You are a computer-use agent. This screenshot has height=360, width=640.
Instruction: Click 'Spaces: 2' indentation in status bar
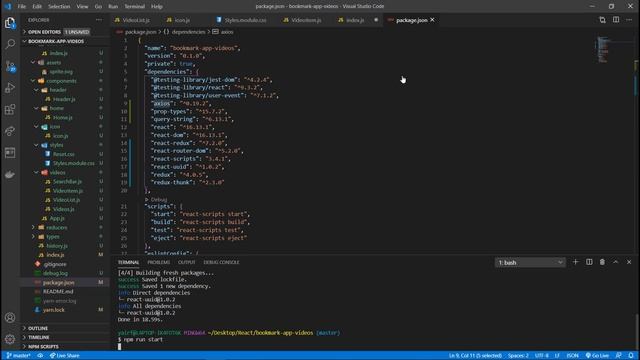pyautogui.click(x=518, y=356)
